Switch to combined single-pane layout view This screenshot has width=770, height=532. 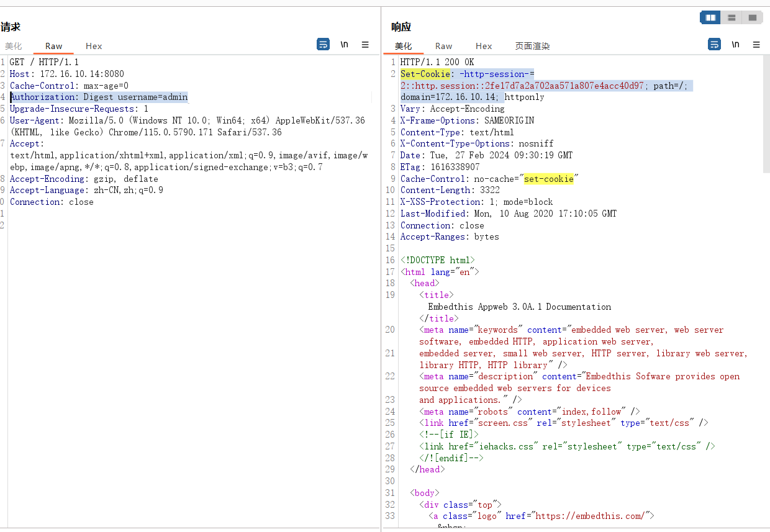tap(753, 18)
